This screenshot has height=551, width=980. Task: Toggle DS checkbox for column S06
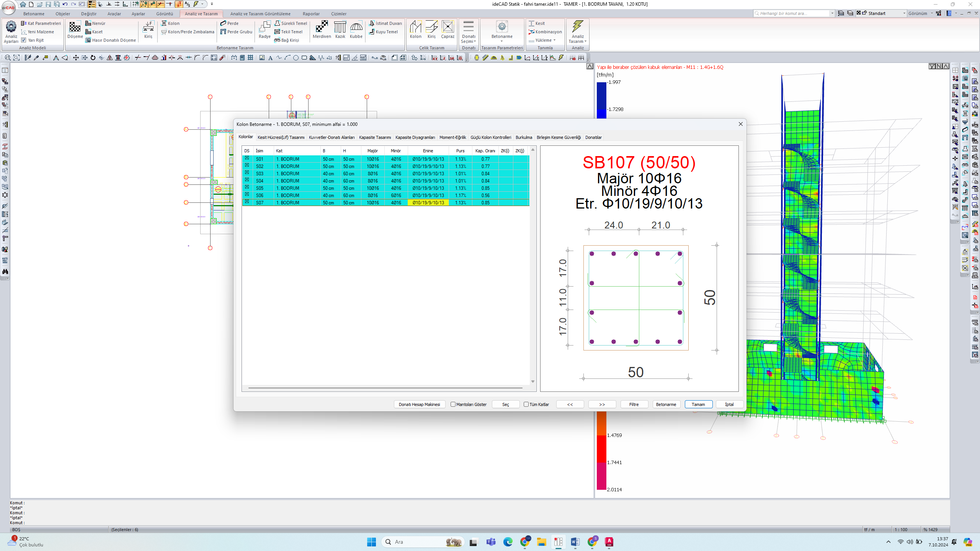point(247,194)
